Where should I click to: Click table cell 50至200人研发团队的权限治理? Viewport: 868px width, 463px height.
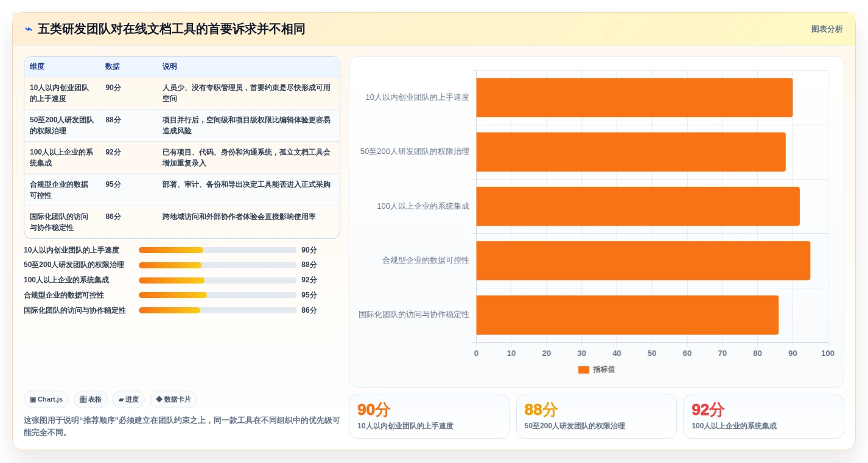pos(61,125)
